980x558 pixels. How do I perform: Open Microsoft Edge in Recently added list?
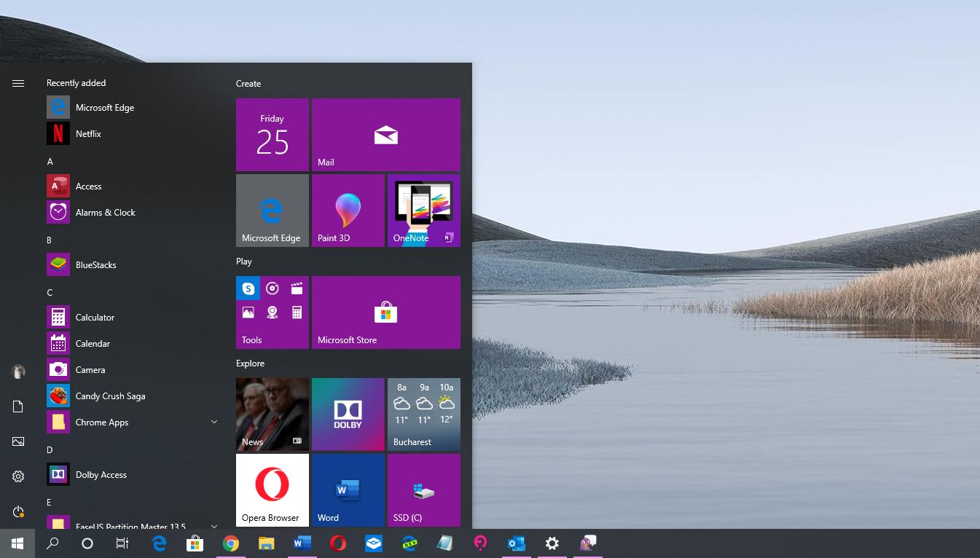click(x=134, y=108)
